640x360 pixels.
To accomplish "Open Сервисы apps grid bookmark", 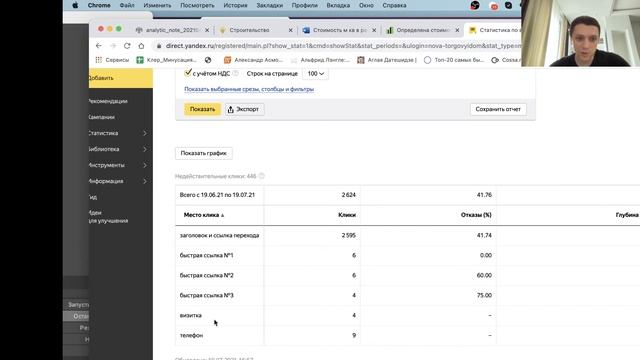I will point(112,60).
